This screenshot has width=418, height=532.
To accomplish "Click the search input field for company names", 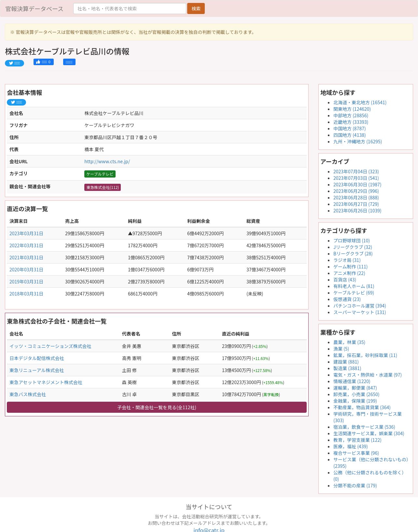I will (130, 8).
